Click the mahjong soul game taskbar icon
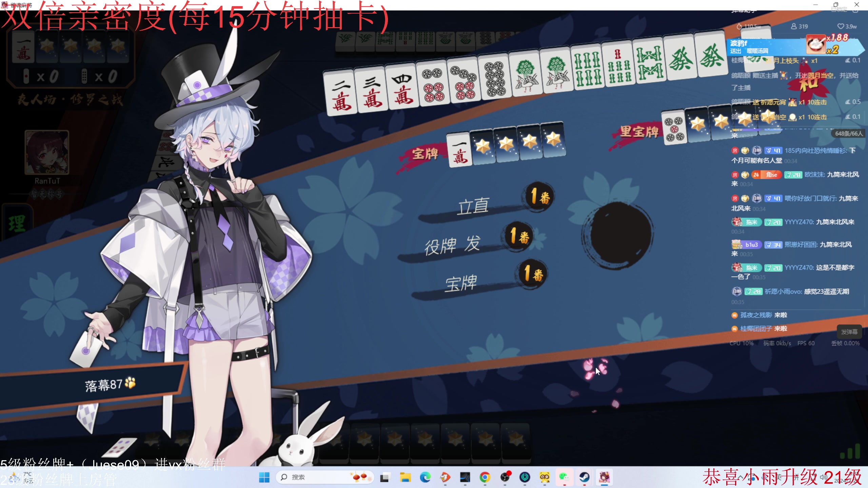 point(604,477)
